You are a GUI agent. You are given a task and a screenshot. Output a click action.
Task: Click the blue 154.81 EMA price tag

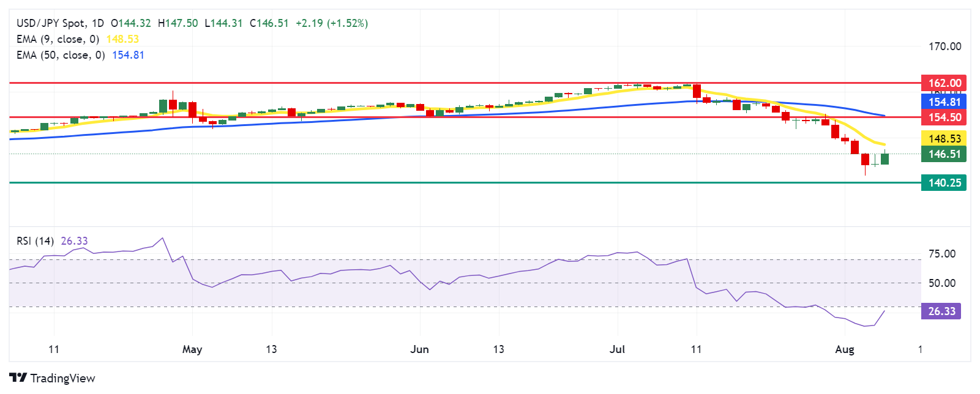coord(943,102)
